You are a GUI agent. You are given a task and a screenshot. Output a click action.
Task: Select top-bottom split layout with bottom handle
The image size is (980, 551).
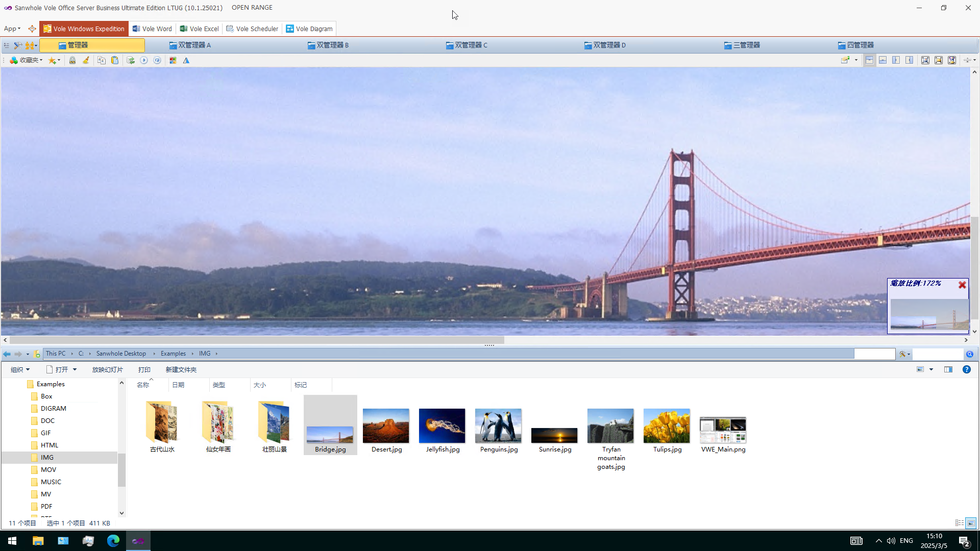click(x=883, y=60)
